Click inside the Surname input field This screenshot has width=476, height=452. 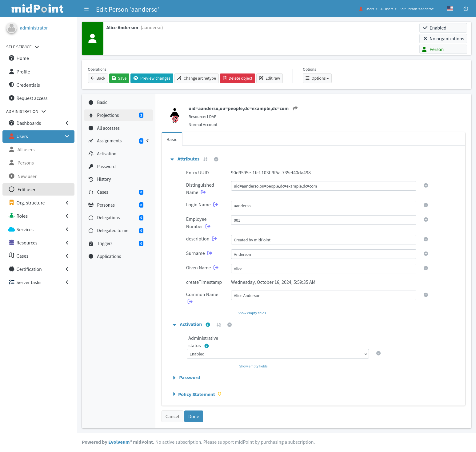tap(323, 254)
